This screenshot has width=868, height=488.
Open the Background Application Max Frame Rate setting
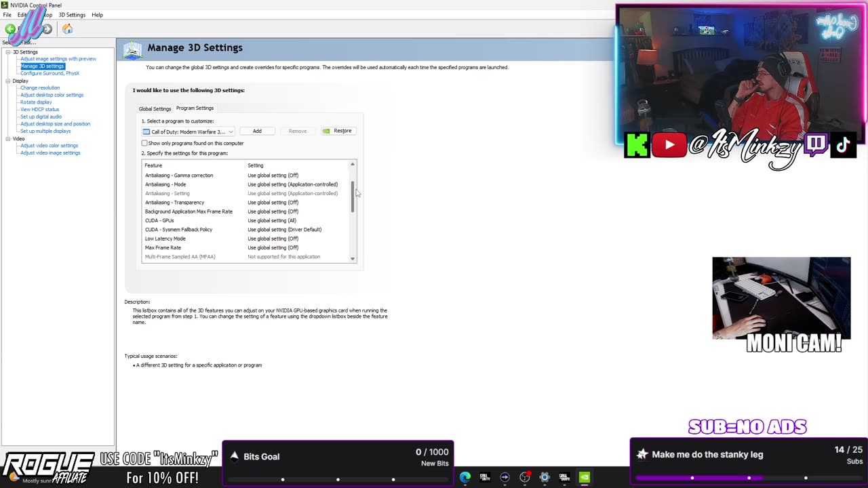273,211
